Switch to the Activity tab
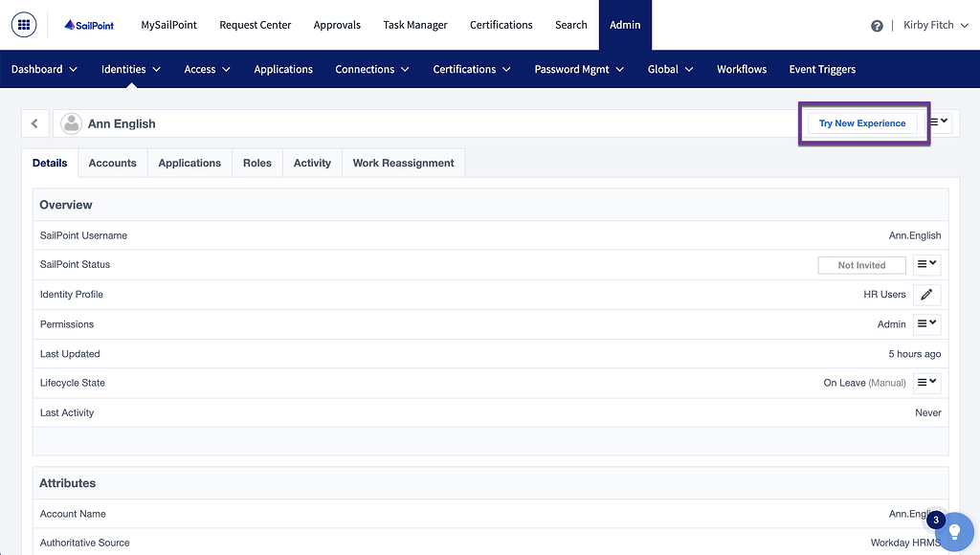Image resolution: width=980 pixels, height=555 pixels. coord(311,163)
